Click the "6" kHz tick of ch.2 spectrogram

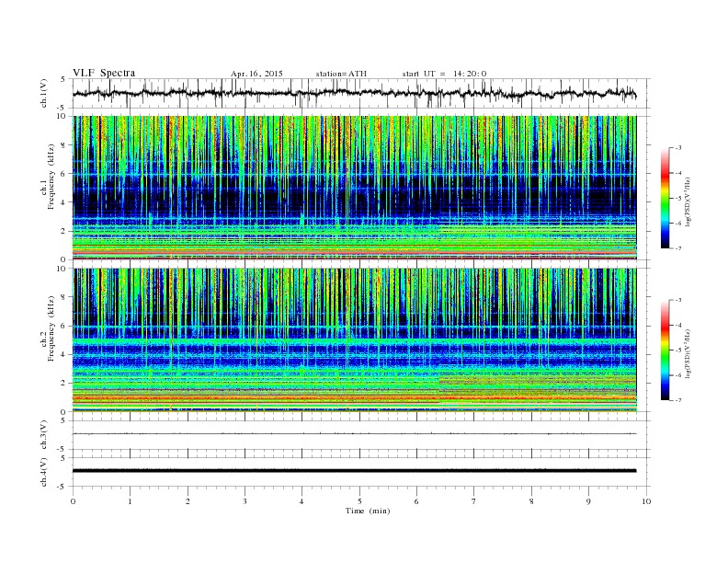63,326
